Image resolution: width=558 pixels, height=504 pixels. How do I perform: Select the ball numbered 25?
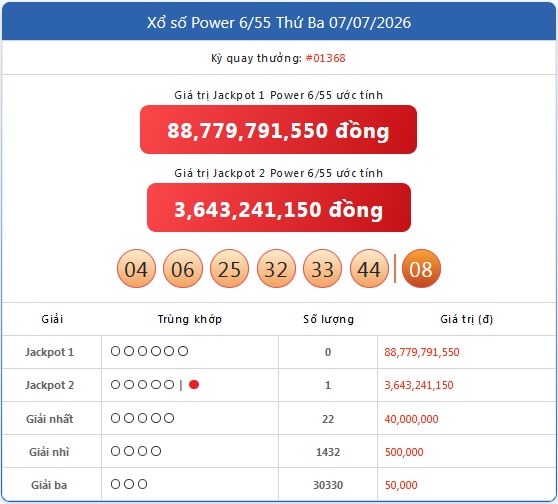point(230,269)
